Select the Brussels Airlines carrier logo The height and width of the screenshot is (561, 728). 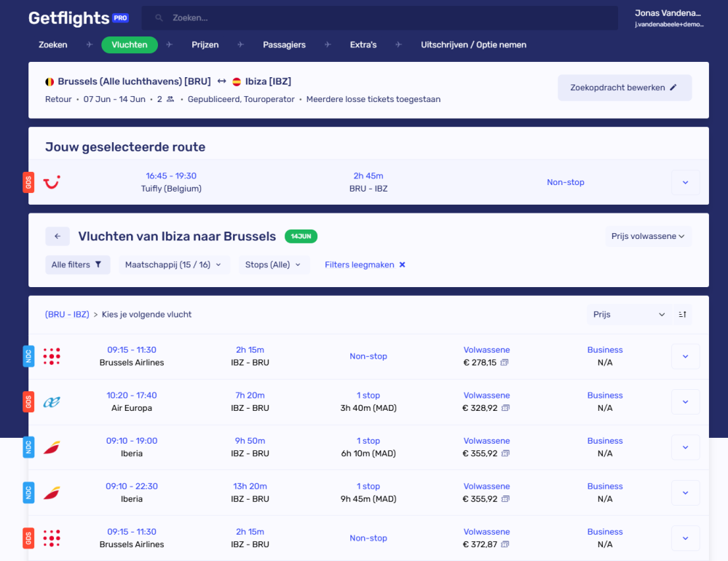point(51,356)
